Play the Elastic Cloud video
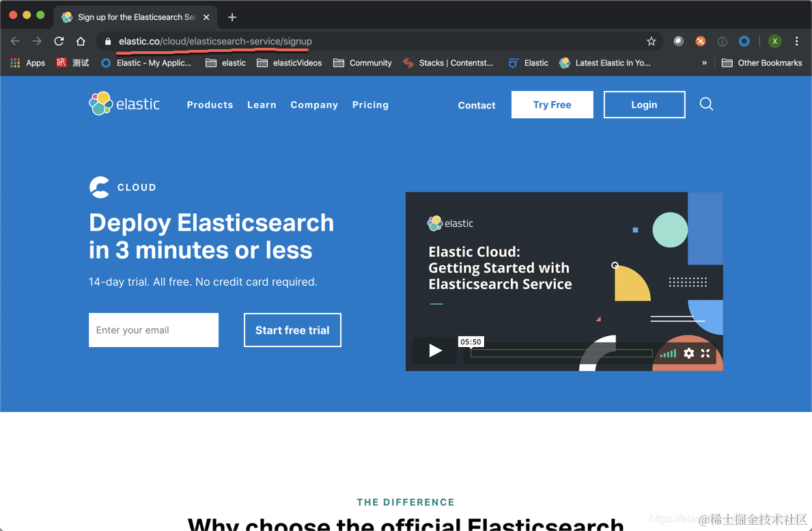The width and height of the screenshot is (812, 531). [x=435, y=351]
